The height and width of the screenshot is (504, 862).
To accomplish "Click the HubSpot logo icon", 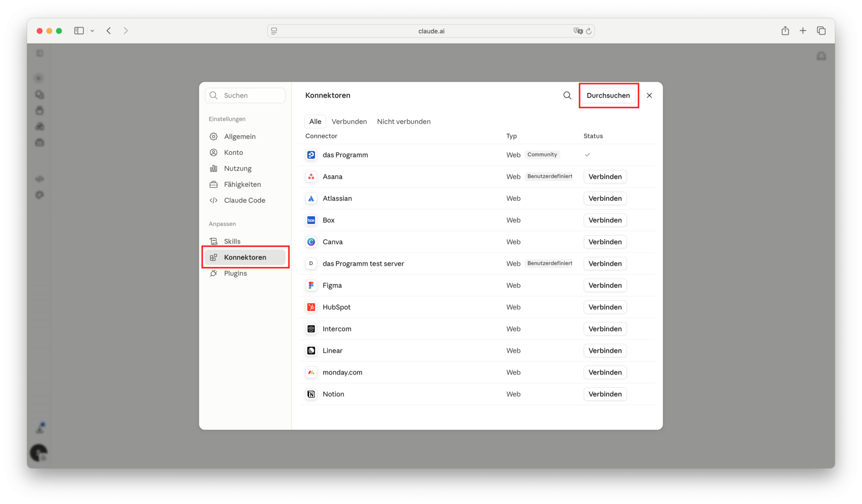I will (x=311, y=307).
